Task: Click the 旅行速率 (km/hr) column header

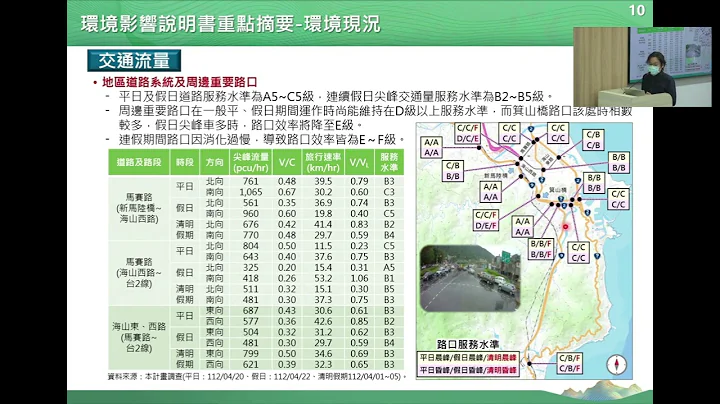Action: [323, 162]
